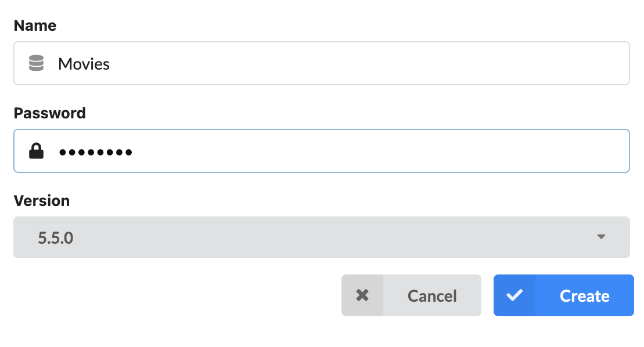The image size is (644, 347).
Task: Click the word Cancel on the gray button
Action: pos(432,296)
